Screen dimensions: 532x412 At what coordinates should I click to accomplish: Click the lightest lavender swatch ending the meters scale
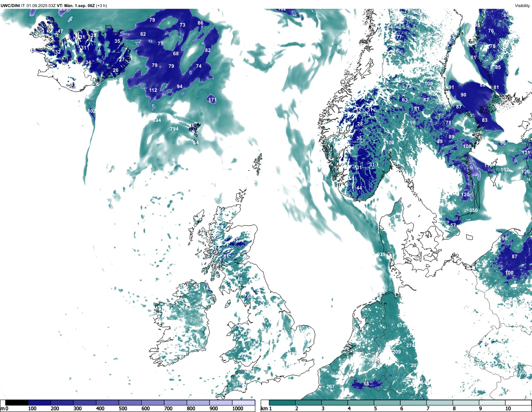click(244, 403)
